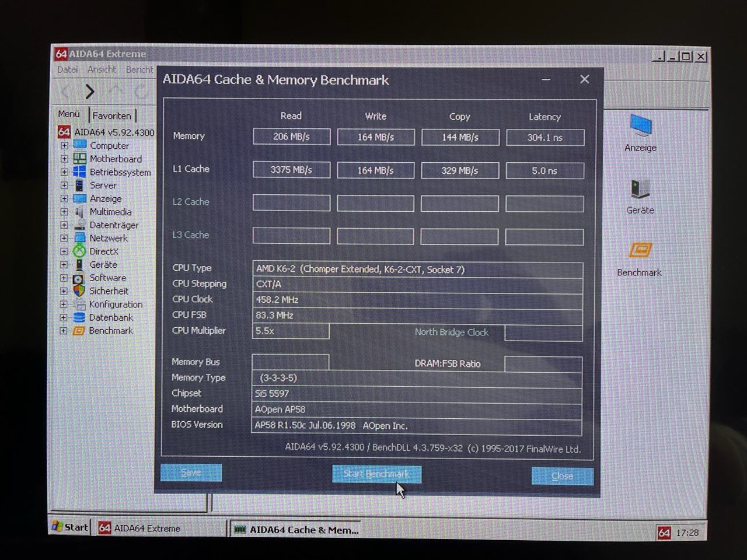Expand the Multimedia tree node
Viewport: 747px width, 560px height.
[x=64, y=212]
